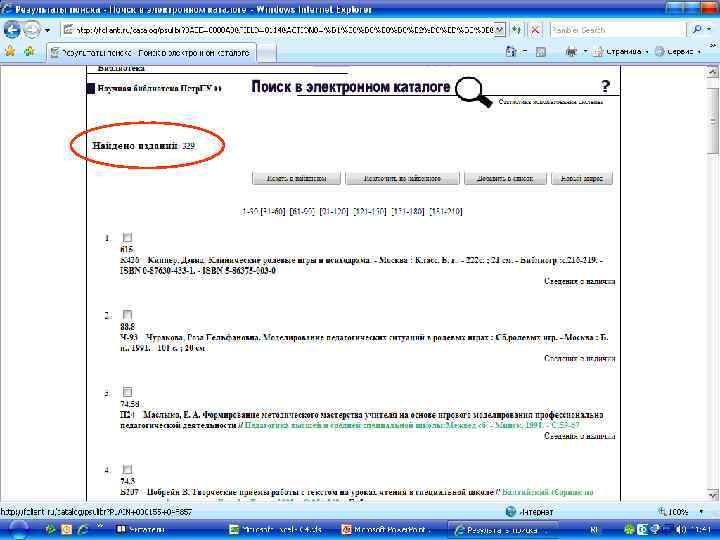720x540 pixels.
Task: Click the volume speaker tray icon
Action: pyautogui.click(x=682, y=530)
